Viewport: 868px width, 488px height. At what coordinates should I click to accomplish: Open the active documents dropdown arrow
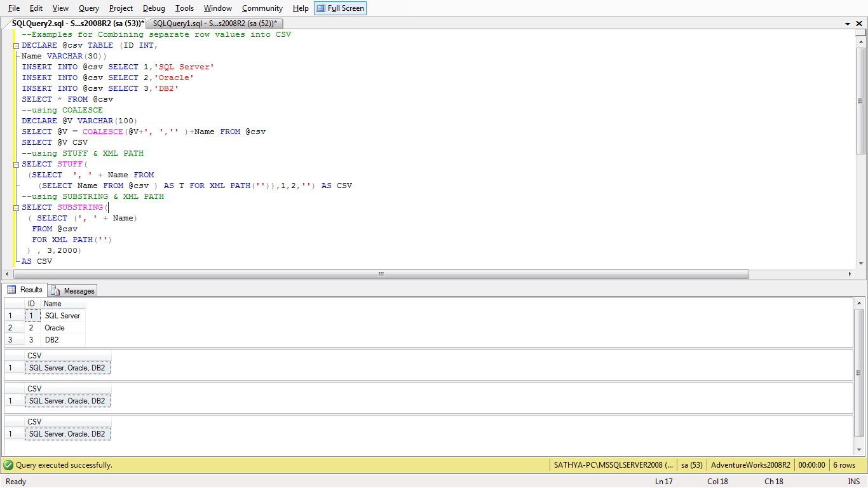[848, 24]
